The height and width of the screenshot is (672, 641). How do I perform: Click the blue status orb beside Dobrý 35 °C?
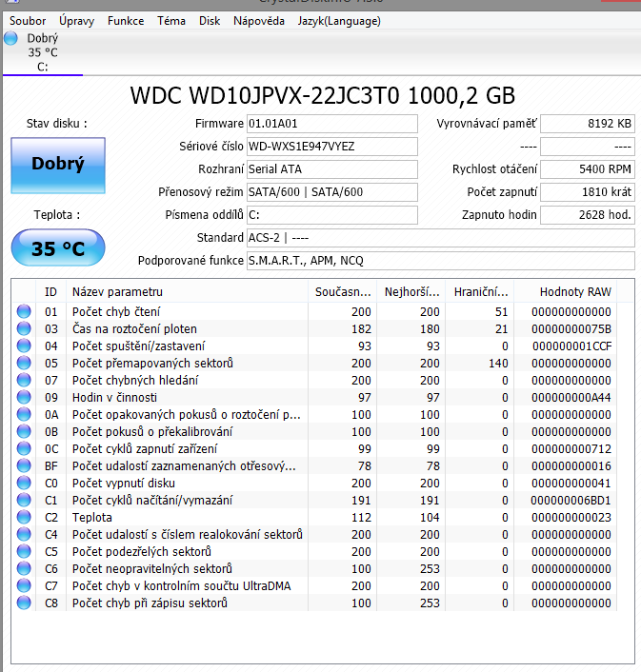(10, 38)
